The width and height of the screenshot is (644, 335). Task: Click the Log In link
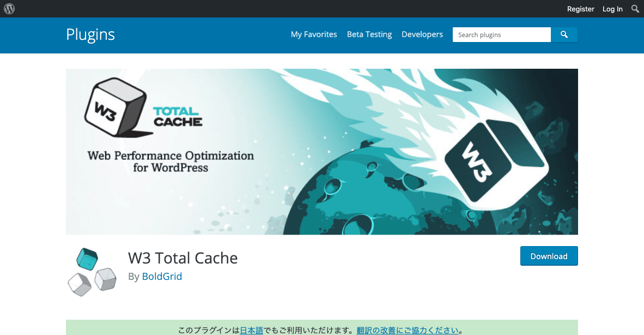[x=612, y=9]
